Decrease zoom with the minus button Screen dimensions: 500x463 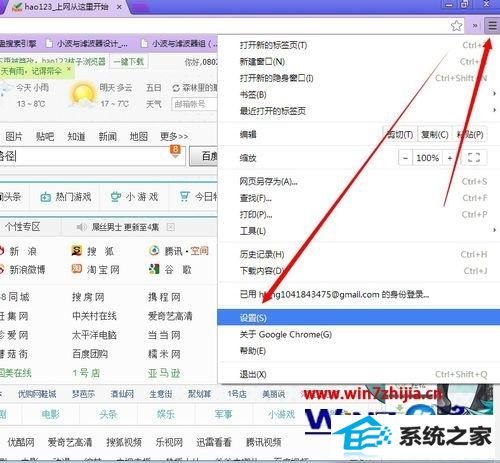click(x=405, y=158)
